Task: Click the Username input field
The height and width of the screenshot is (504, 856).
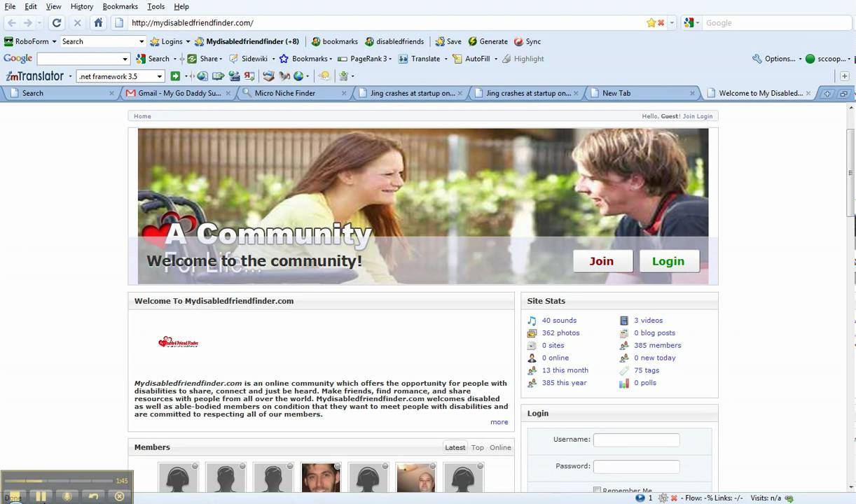Action: point(636,440)
